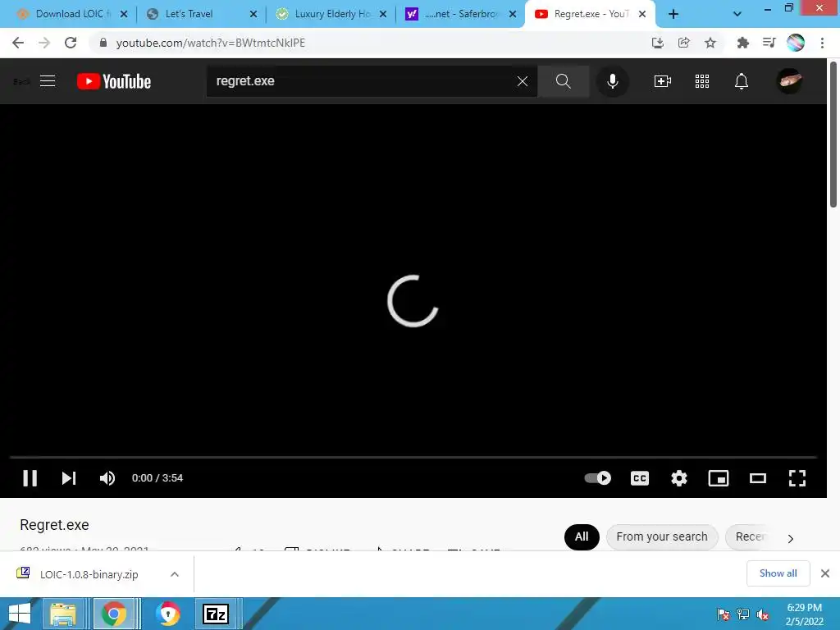Open media controls in toolbar

pyautogui.click(x=769, y=43)
